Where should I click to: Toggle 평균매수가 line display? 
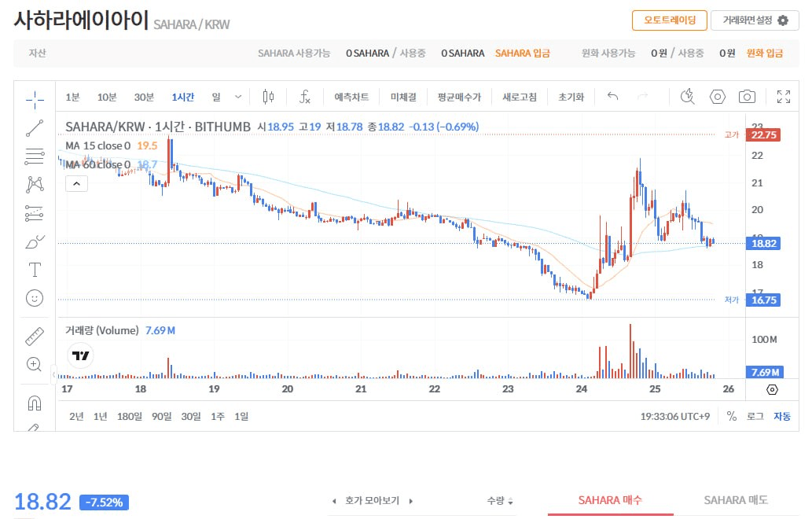click(x=459, y=97)
